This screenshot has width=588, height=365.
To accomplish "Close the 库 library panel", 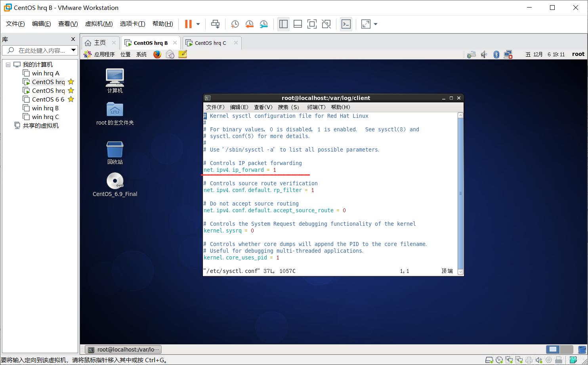I will pyautogui.click(x=73, y=39).
